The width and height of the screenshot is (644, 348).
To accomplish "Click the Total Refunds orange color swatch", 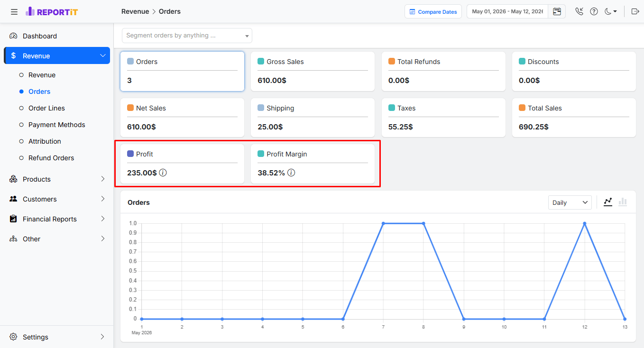I will point(392,62).
